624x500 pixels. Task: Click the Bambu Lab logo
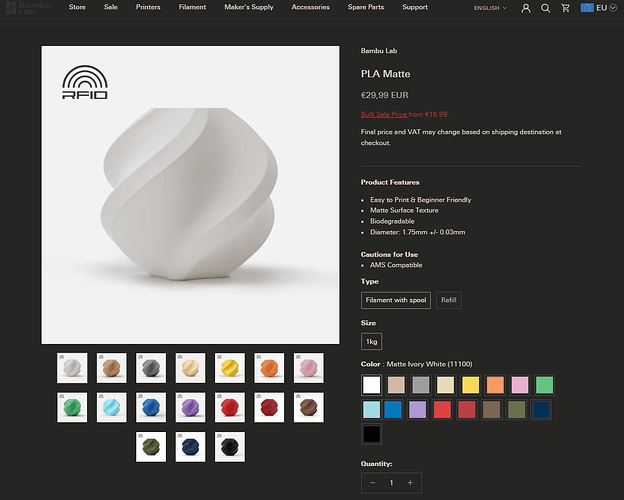click(x=28, y=8)
